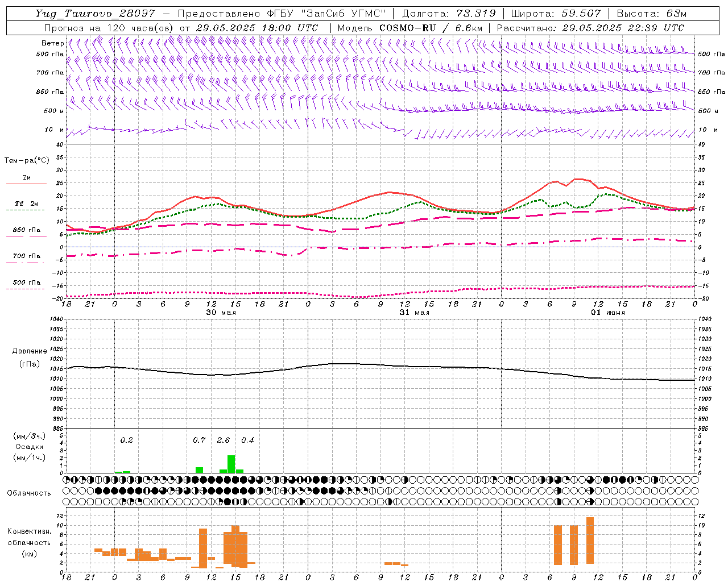Click "Рассчитано: 29.05.2025 22:39 UTC" timestamp

pos(590,28)
